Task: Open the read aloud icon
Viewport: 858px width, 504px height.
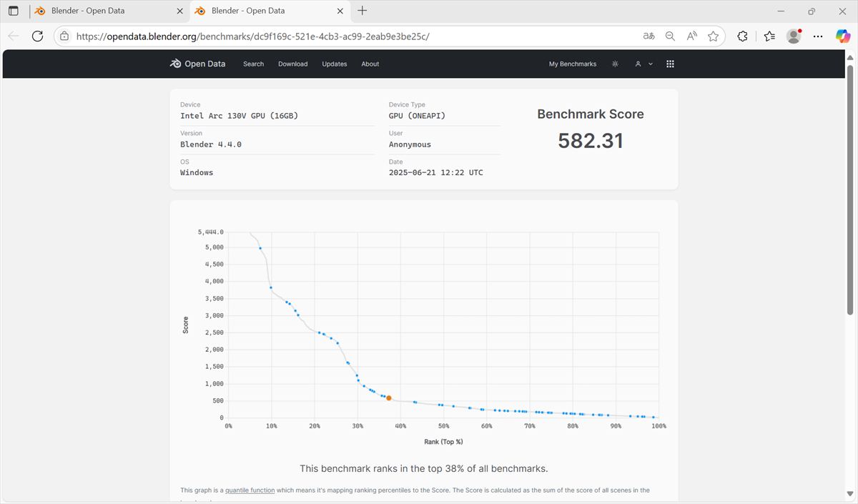Action: [x=691, y=36]
